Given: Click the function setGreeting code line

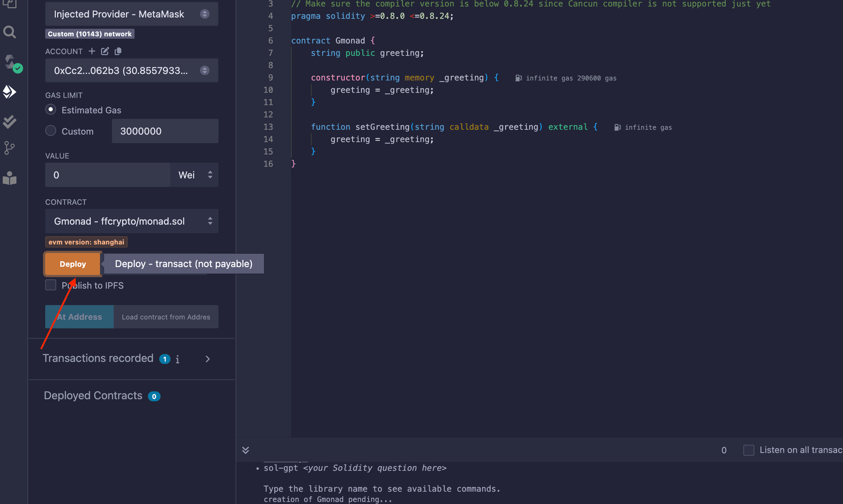Looking at the screenshot, I should 454,127.
